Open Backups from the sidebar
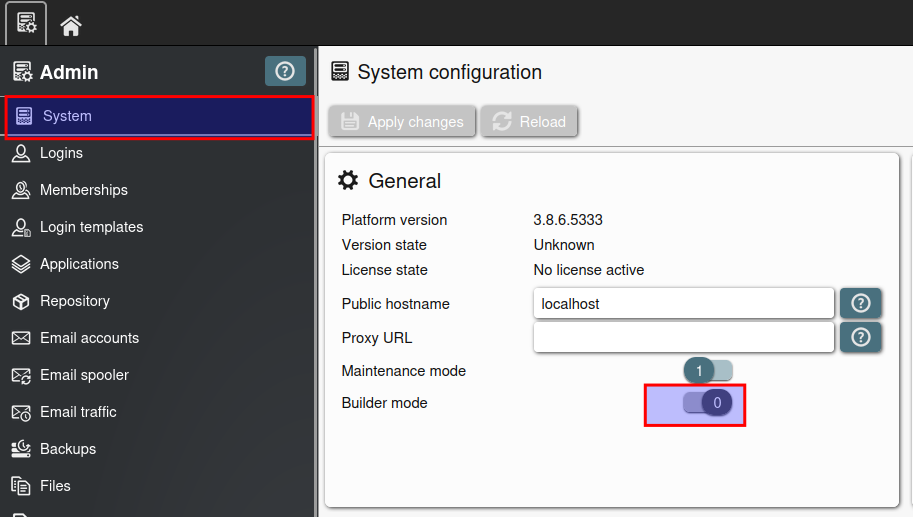913x517 pixels. pos(68,449)
